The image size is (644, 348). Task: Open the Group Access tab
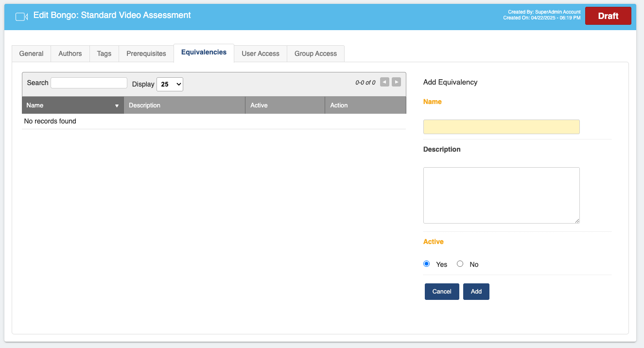click(x=315, y=53)
